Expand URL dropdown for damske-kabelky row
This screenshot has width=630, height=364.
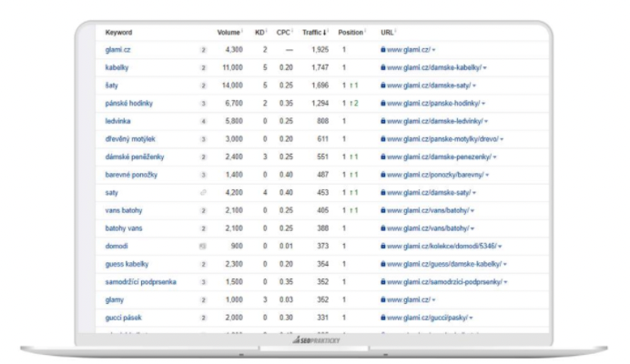(485, 68)
